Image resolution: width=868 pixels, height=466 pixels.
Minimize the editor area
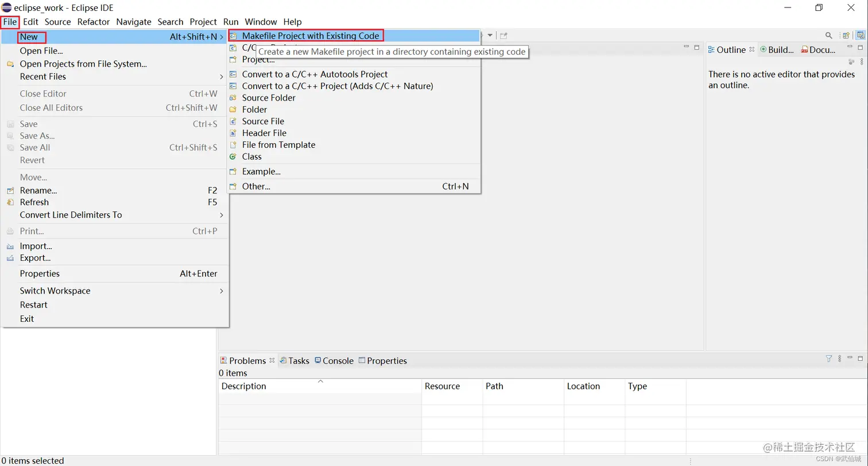pos(686,47)
